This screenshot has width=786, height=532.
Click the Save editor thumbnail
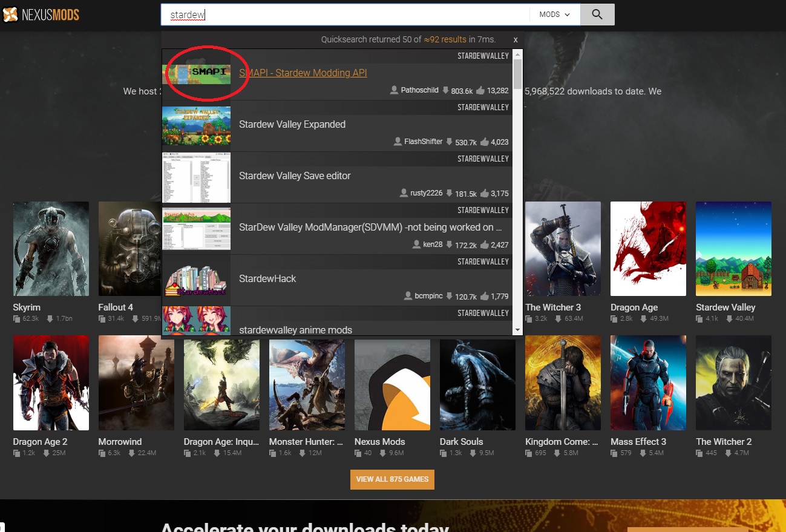coord(196,177)
